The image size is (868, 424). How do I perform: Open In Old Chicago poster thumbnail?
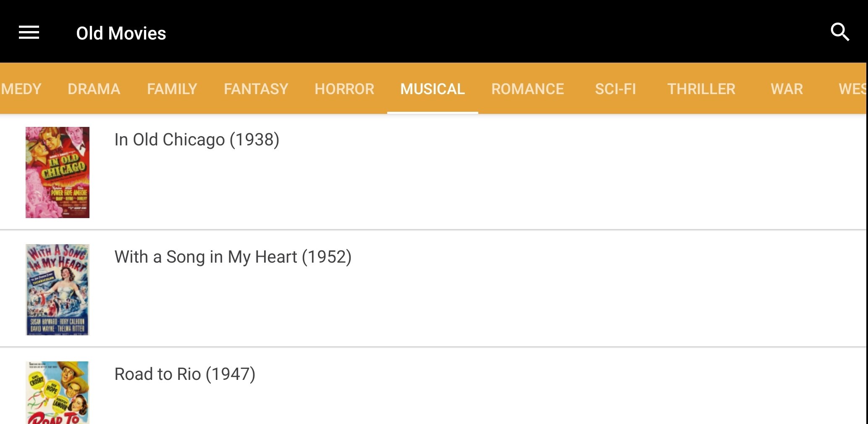pyautogui.click(x=58, y=172)
